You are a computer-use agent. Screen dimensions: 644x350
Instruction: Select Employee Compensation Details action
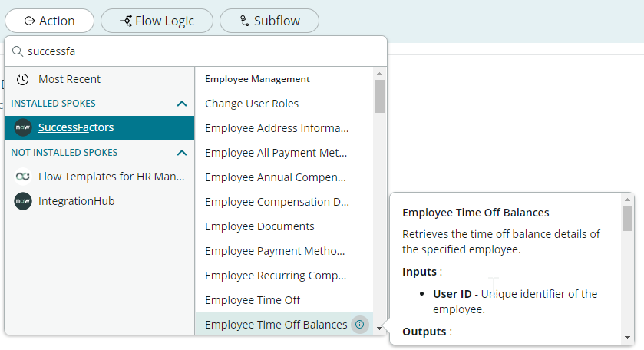coord(284,202)
